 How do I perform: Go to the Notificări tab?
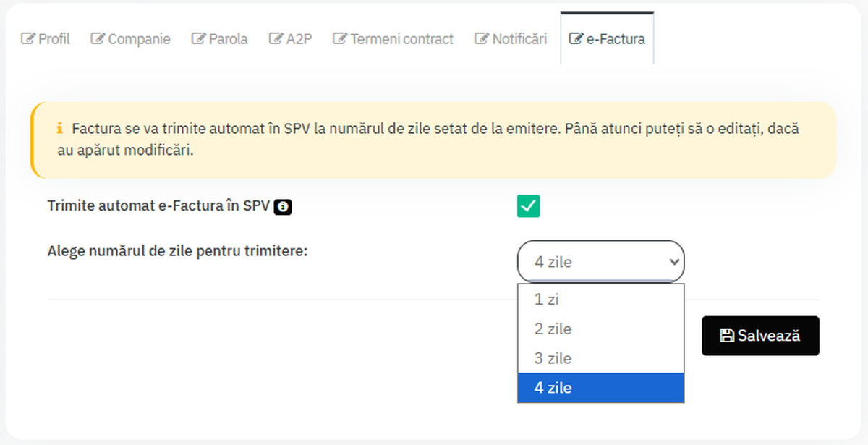(x=519, y=39)
